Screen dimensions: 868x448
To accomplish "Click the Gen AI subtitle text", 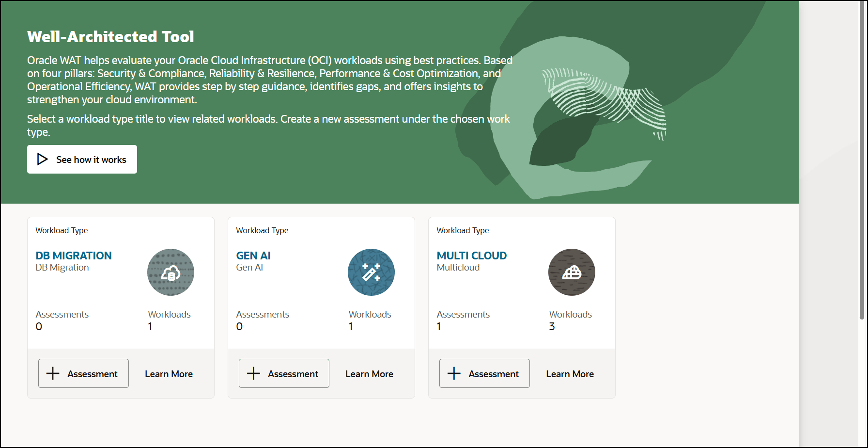I will (x=249, y=267).
